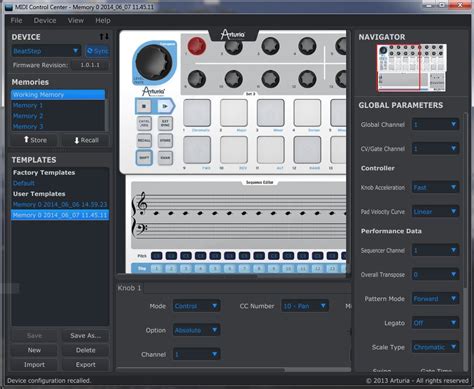Viewport: 474px width, 389px height.
Task: Toggle sequencer step 13
Action: [x=332, y=268]
